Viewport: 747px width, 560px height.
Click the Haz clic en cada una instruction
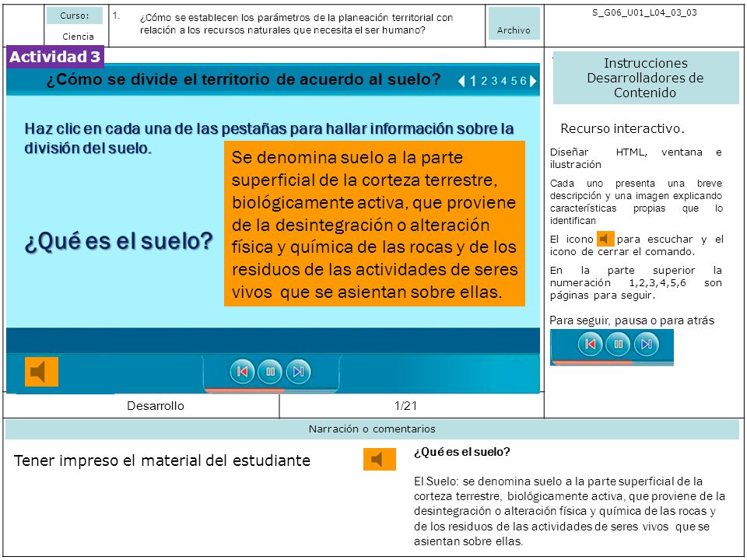[269, 138]
